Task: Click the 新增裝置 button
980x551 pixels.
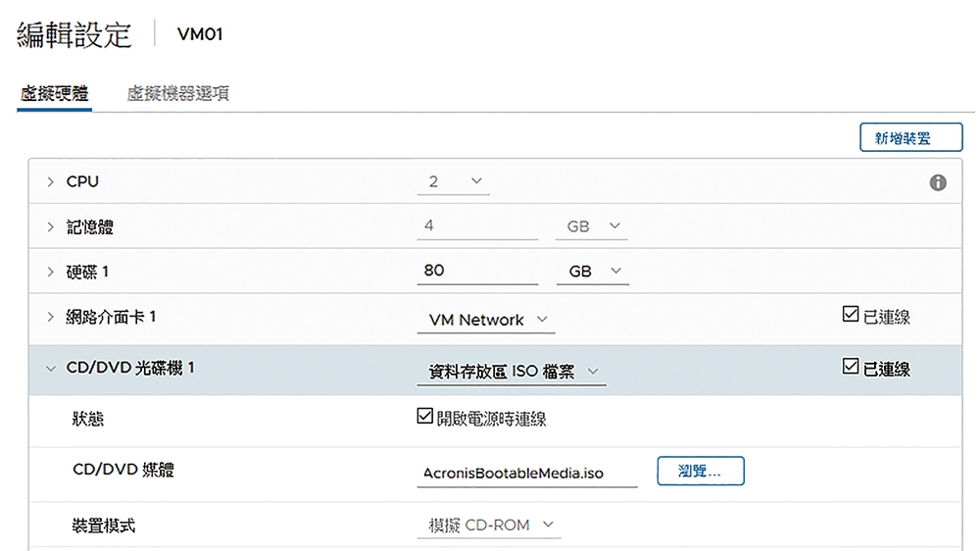Action: click(910, 137)
